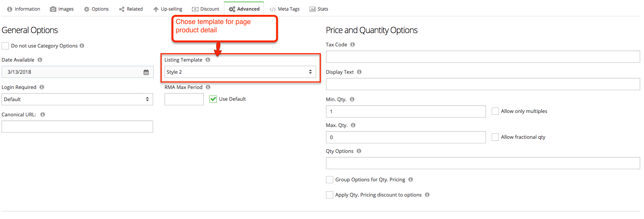644x219 pixels.
Task: Open the Meta Tags tab
Action: (x=284, y=9)
